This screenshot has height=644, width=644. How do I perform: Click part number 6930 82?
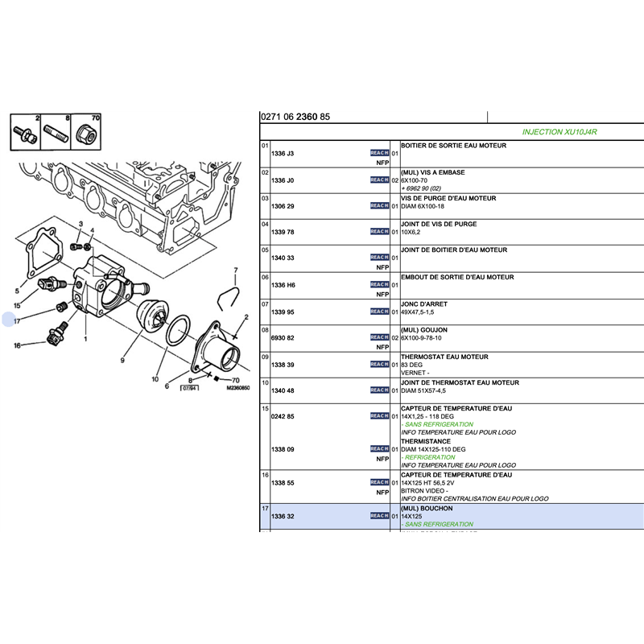[283, 338]
